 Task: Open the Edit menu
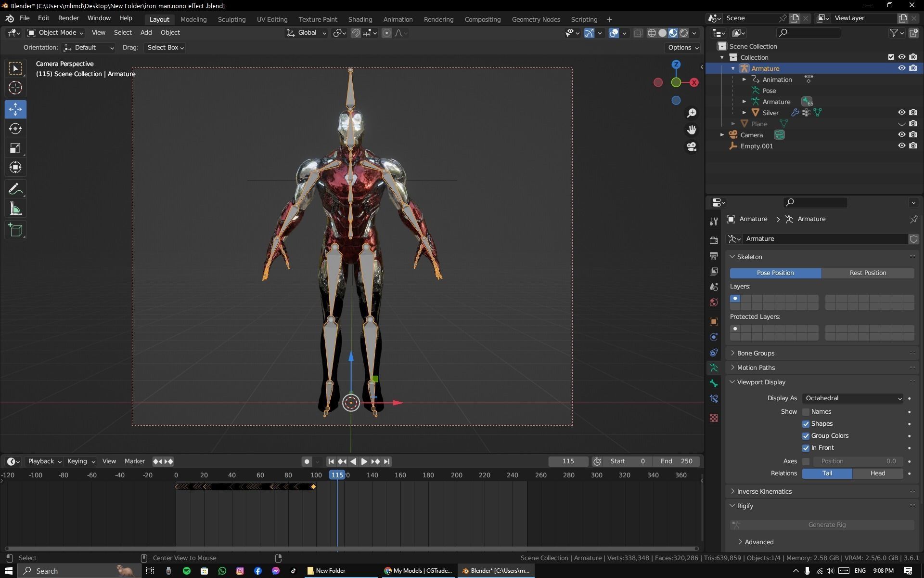pyautogui.click(x=43, y=18)
